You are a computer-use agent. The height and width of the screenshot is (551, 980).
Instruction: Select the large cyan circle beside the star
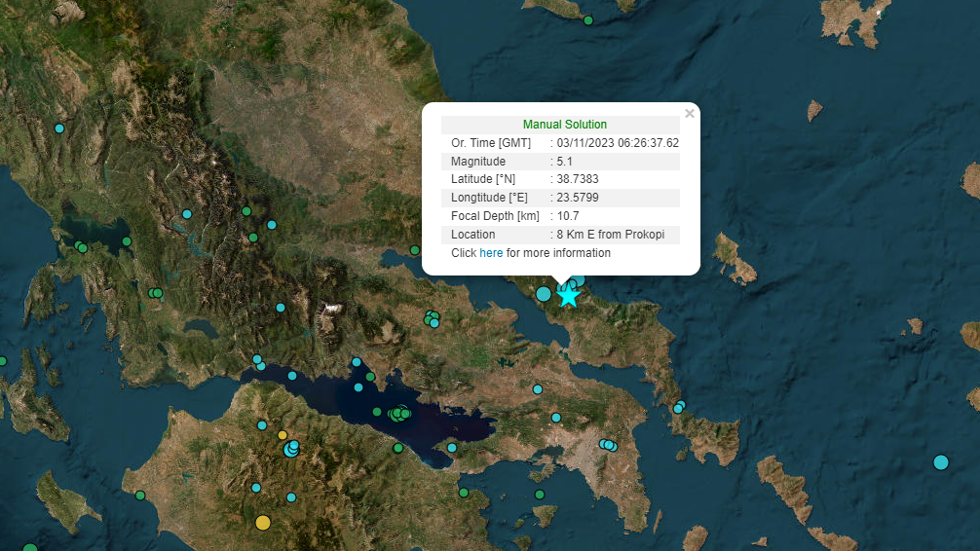pos(544,293)
